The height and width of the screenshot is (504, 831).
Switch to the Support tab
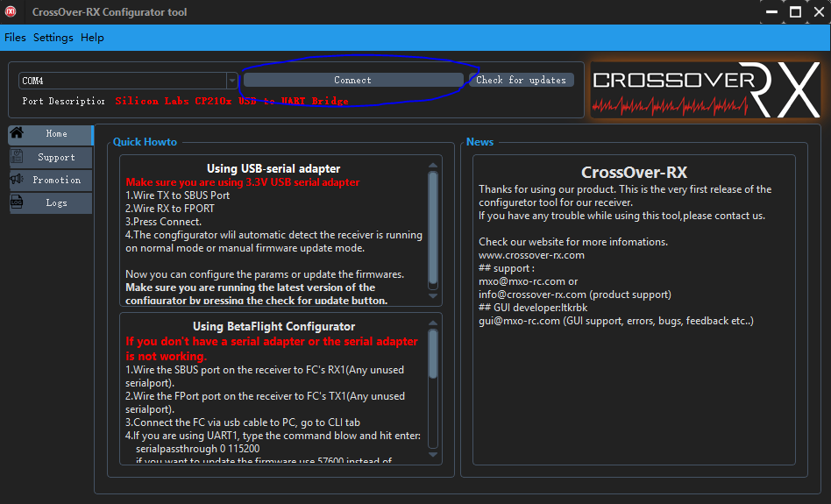click(51, 158)
